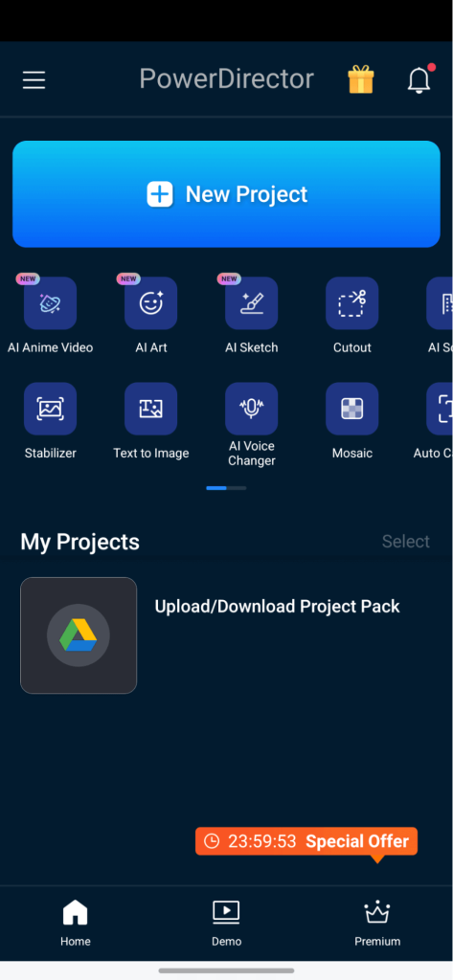453x980 pixels.
Task: Launch AI Anime Video tool
Action: (x=50, y=303)
